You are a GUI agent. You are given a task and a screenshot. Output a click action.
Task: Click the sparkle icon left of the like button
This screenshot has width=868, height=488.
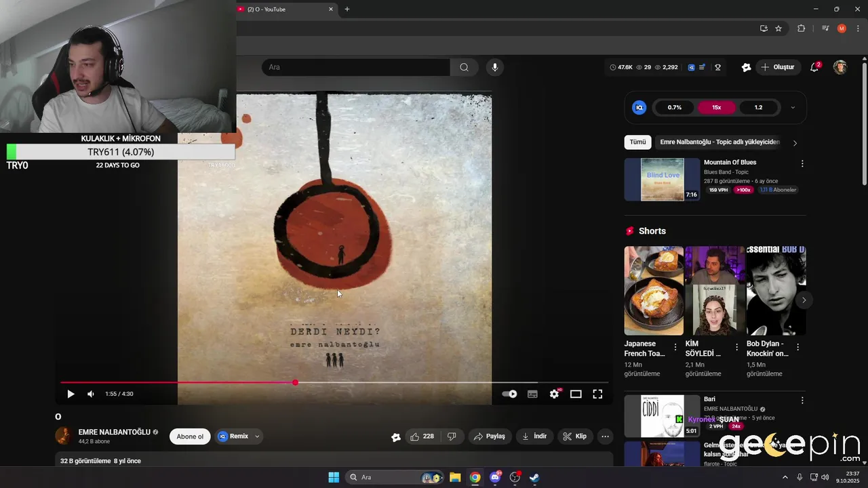396,437
